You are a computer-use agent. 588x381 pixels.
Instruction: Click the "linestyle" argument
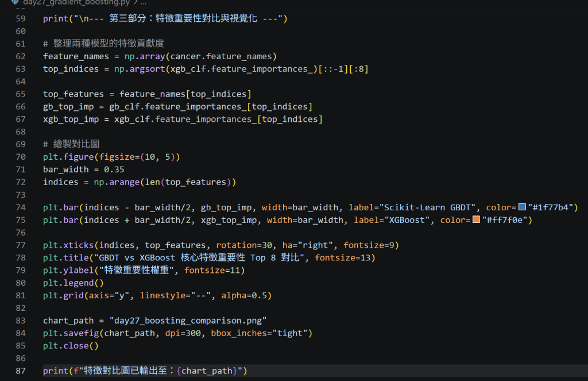click(163, 296)
